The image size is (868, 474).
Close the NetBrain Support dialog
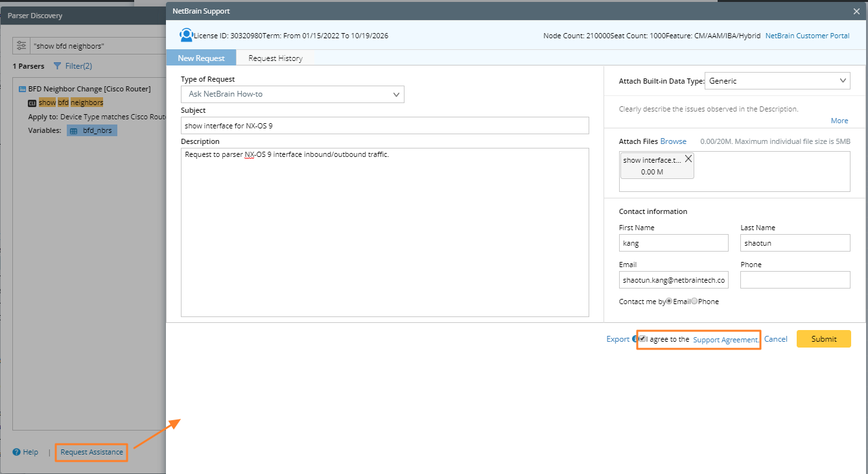coord(856,11)
